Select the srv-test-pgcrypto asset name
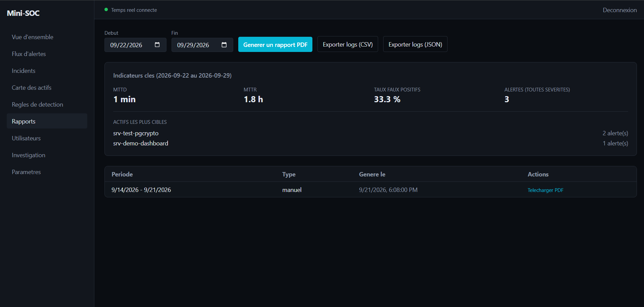 (x=136, y=133)
